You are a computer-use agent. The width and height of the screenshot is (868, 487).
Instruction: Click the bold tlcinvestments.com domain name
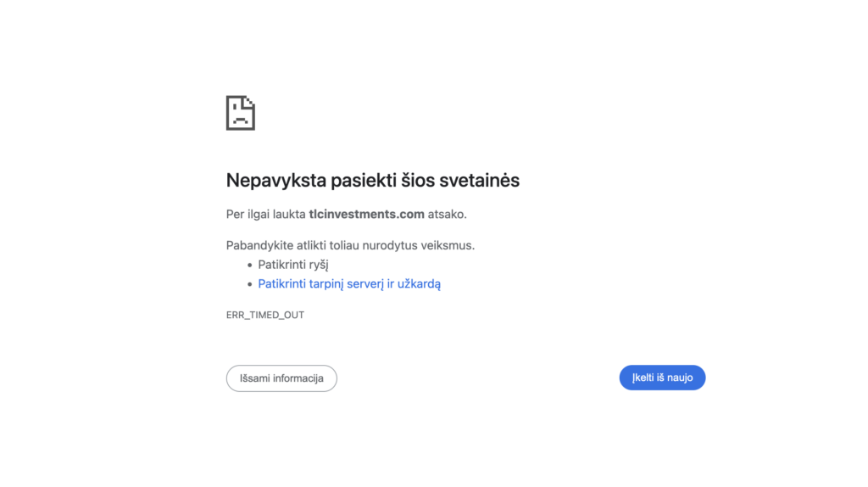[366, 215]
